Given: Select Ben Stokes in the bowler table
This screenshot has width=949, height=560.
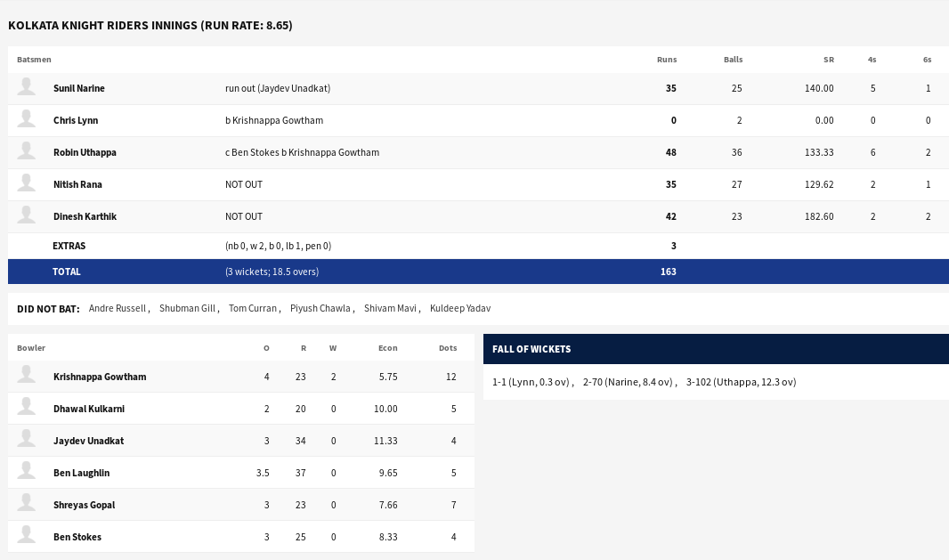Looking at the screenshot, I should point(77,537).
